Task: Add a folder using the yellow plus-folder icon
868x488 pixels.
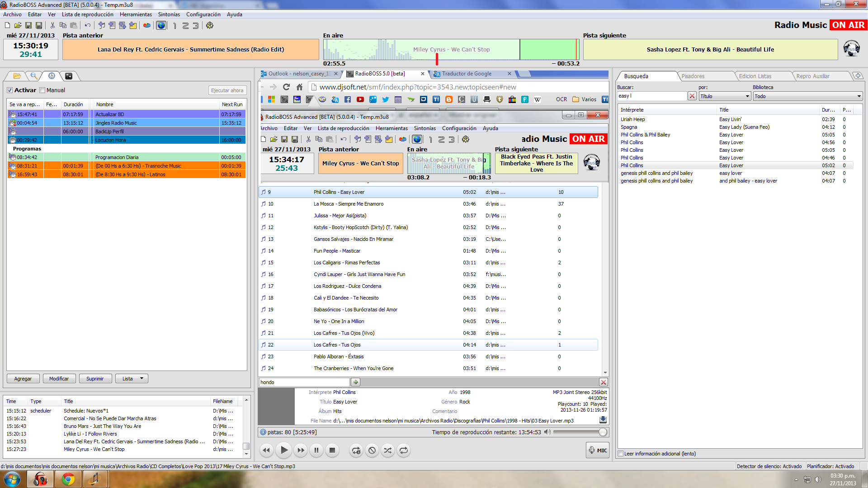Action: 133,26
